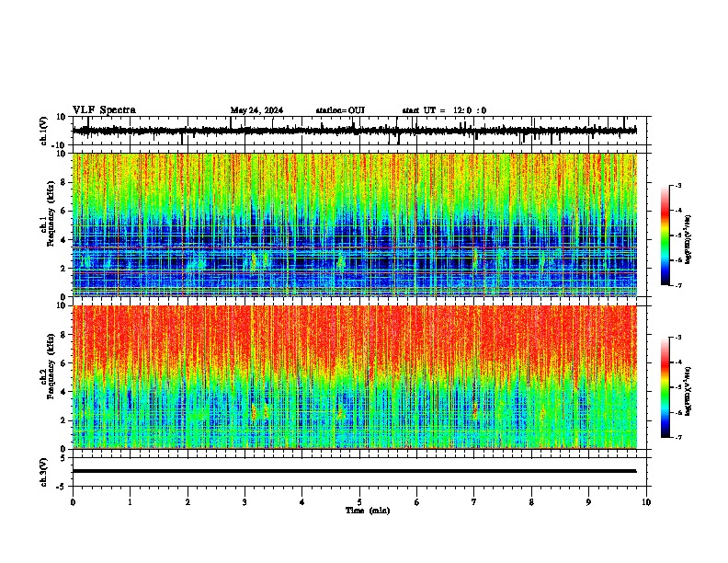Click the 'Time (min)' axis label
This screenshot has width=728, height=563.
[x=368, y=511]
